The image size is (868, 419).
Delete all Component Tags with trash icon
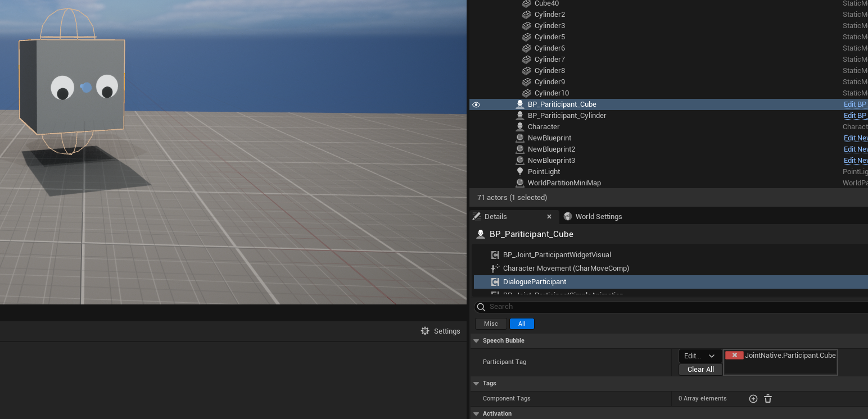(768, 399)
